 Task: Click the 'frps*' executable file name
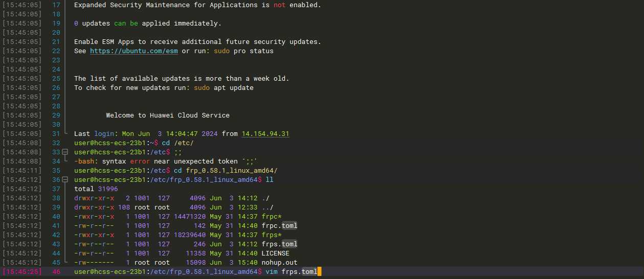tap(272, 235)
